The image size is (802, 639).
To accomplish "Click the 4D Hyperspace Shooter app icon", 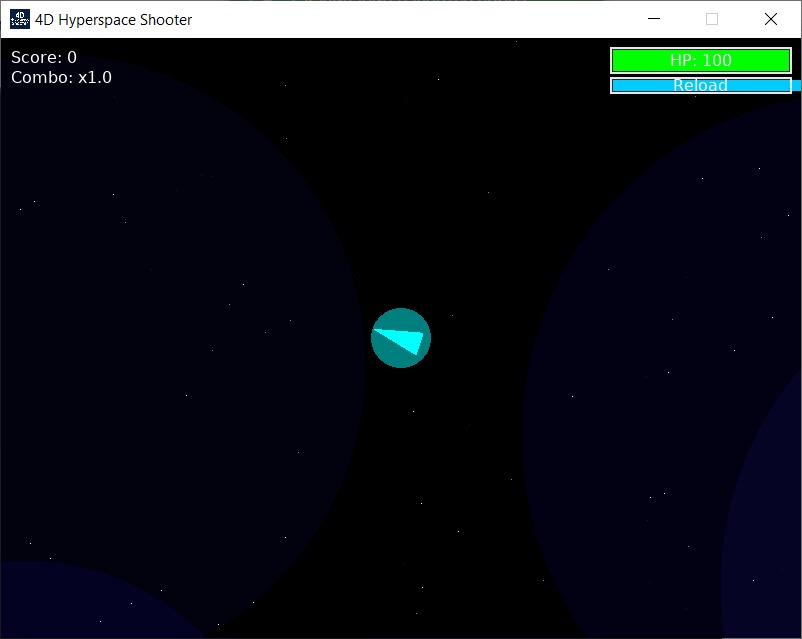I will [x=19, y=19].
